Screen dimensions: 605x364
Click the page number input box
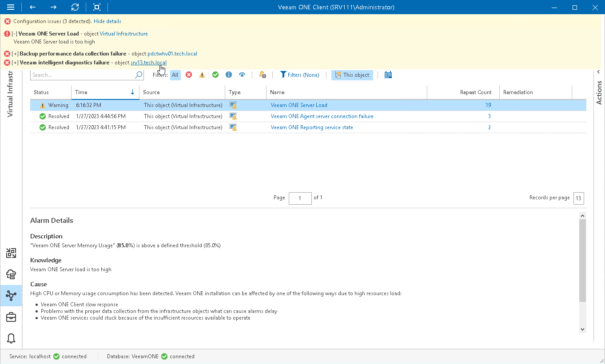pos(300,198)
